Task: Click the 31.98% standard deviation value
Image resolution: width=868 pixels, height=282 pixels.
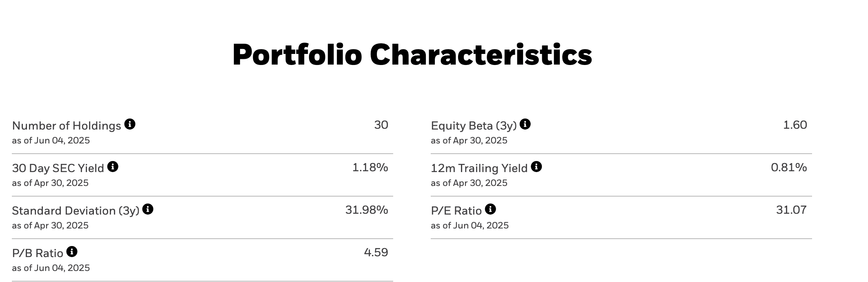Action: point(366,210)
